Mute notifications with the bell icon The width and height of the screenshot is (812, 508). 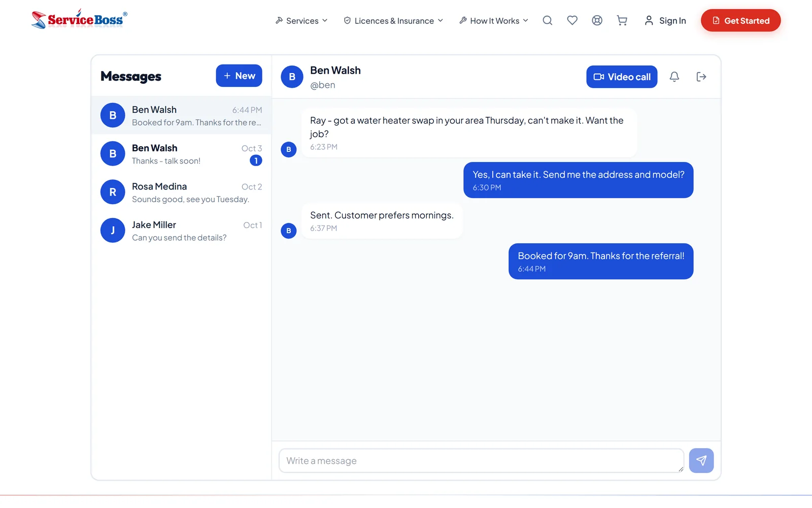pyautogui.click(x=674, y=77)
